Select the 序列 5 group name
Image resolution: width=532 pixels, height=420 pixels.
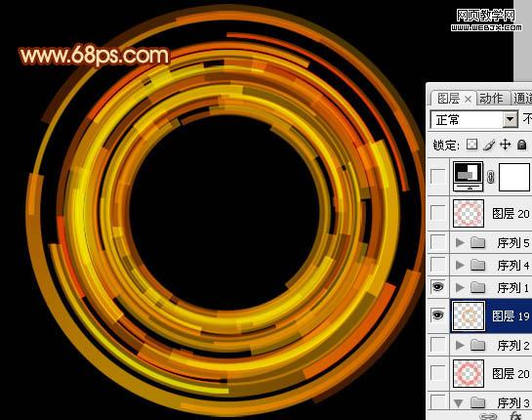click(x=513, y=243)
